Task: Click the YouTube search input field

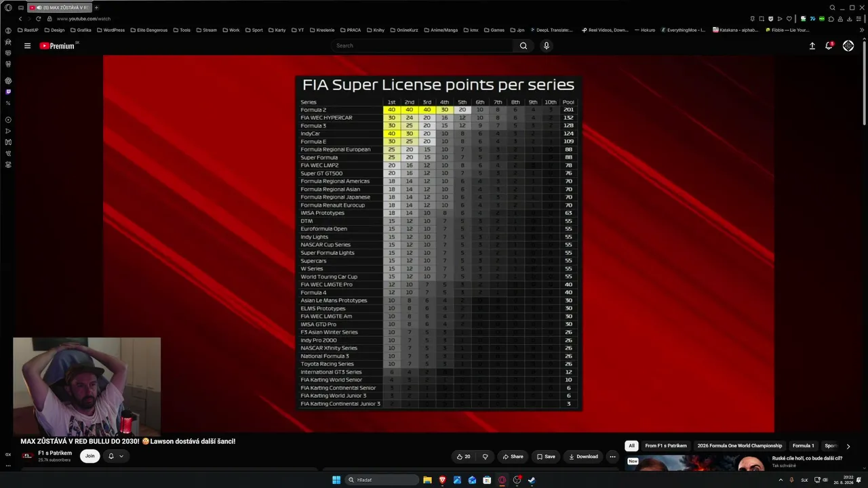Action: pyautogui.click(x=423, y=46)
